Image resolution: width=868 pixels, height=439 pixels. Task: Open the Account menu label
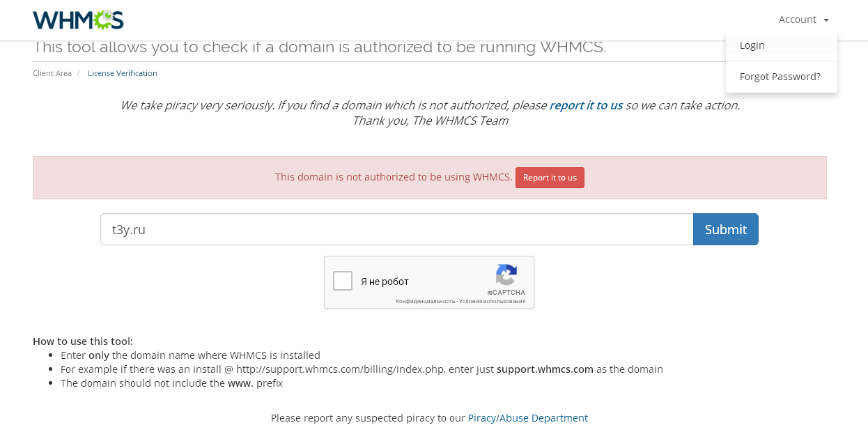click(x=797, y=20)
